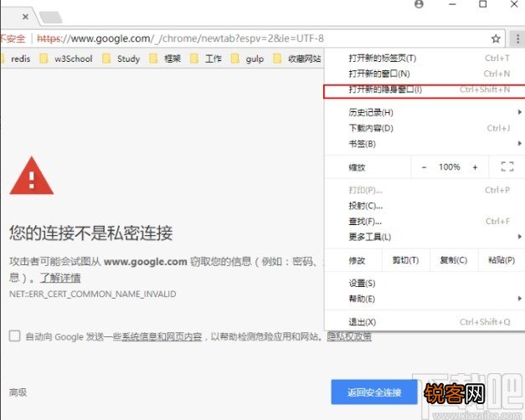Click the 返回安全连接 blue button
Image resolution: width=525 pixels, height=420 pixels.
click(374, 392)
